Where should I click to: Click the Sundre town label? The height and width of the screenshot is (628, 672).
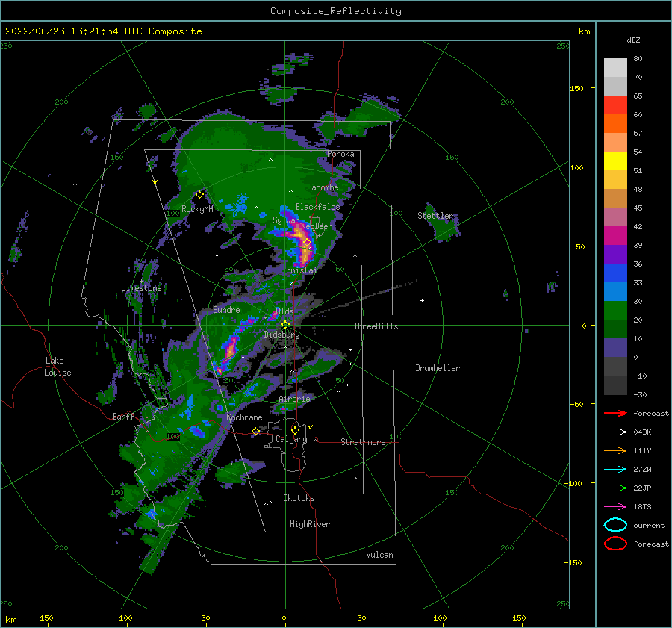click(x=226, y=309)
